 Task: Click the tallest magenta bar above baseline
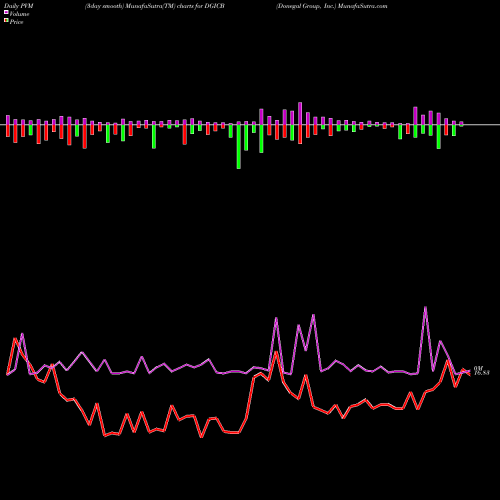(x=300, y=114)
